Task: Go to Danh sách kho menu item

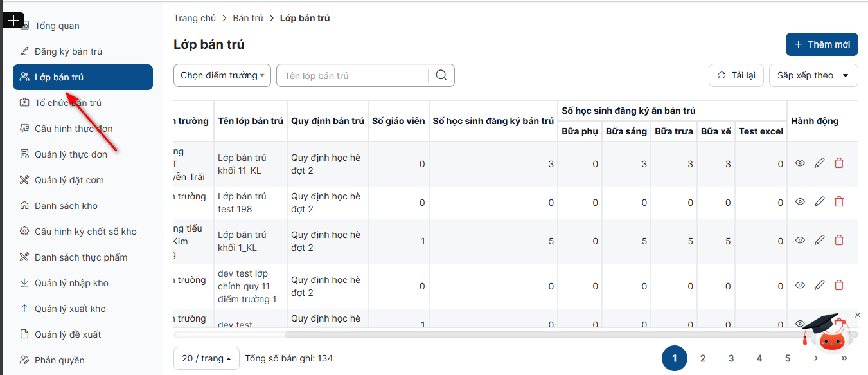Action: point(66,206)
